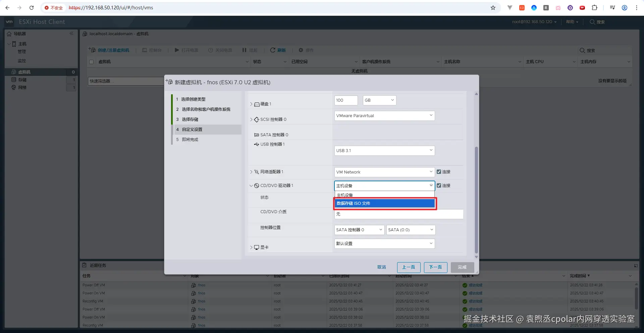Open the SATA (0:0) slot dropdown

[x=411, y=230]
